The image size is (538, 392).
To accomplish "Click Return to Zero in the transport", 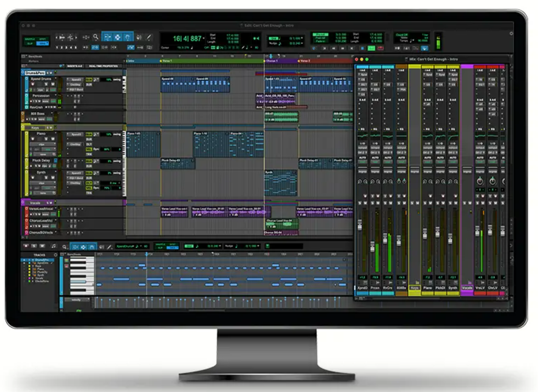I will (x=324, y=48).
